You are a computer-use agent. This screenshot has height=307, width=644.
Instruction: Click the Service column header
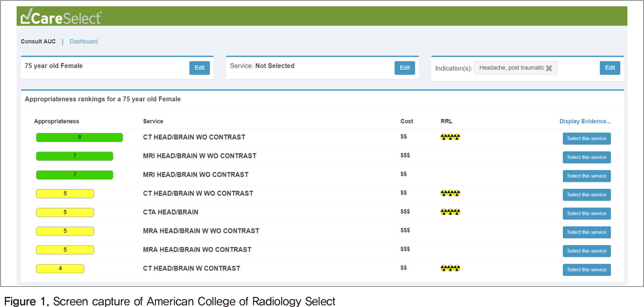153,121
